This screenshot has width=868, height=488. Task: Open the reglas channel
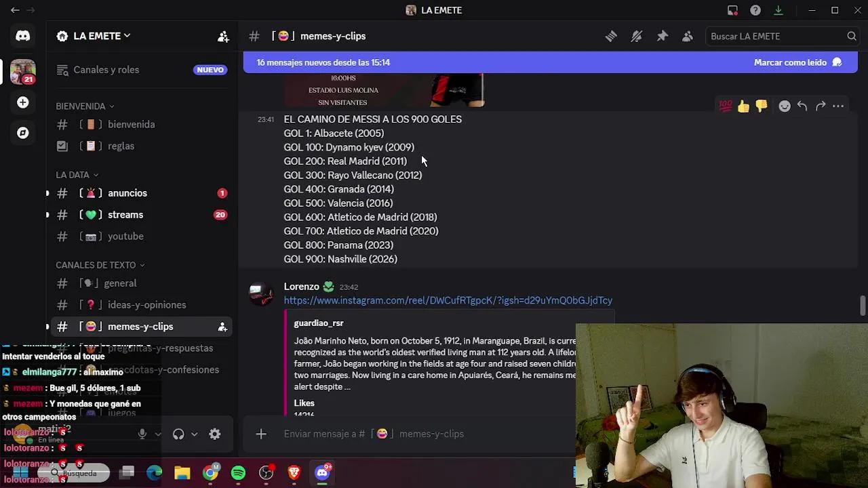(141, 146)
